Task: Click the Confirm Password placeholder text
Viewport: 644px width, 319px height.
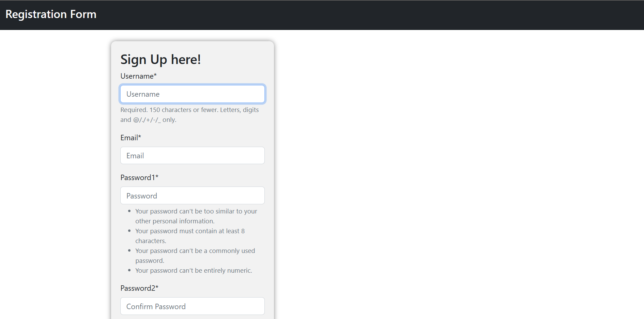Action: [156, 306]
